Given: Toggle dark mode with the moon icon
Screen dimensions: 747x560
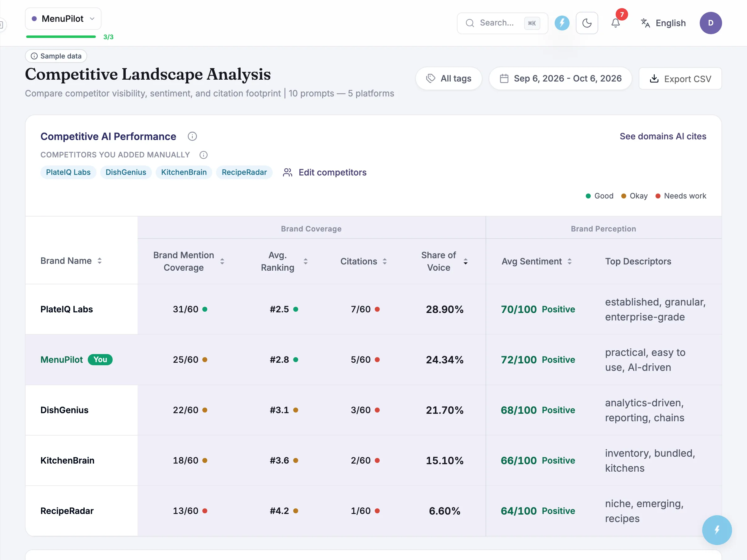Looking at the screenshot, I should [x=587, y=23].
